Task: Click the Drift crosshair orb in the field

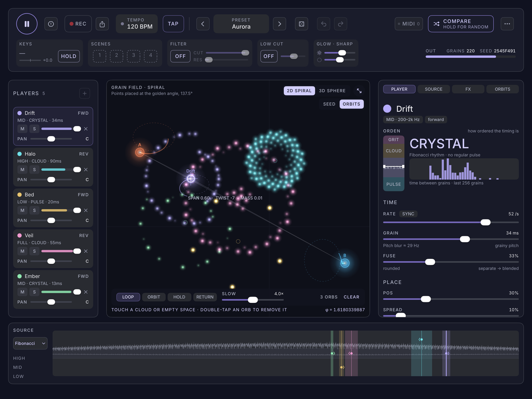Action: tap(191, 178)
